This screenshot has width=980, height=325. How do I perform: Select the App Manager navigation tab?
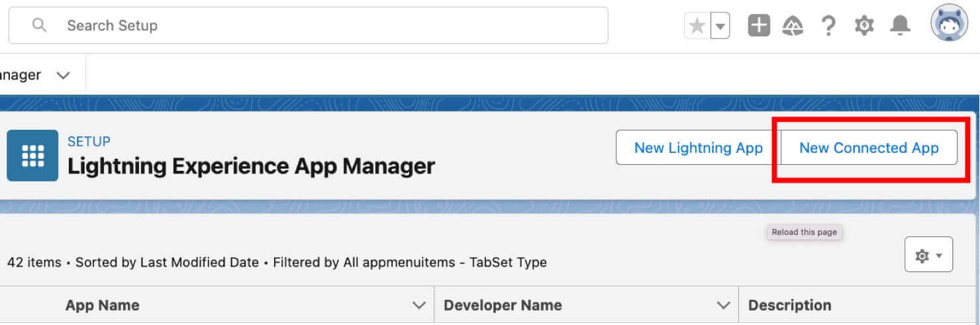20,75
